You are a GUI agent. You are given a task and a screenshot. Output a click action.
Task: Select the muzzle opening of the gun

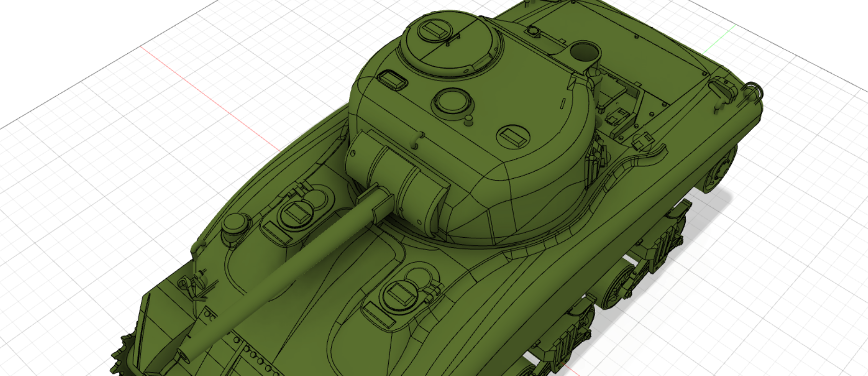[183, 353]
